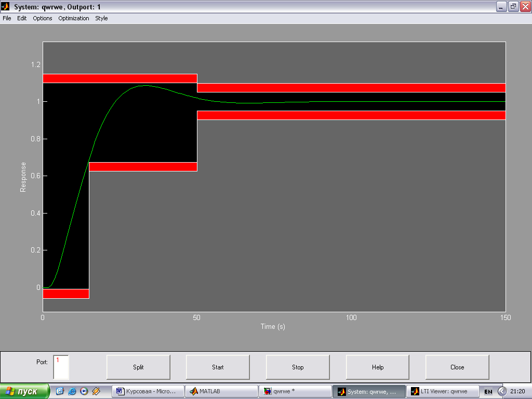Open the Edit menu
532x399 pixels.
pos(22,18)
